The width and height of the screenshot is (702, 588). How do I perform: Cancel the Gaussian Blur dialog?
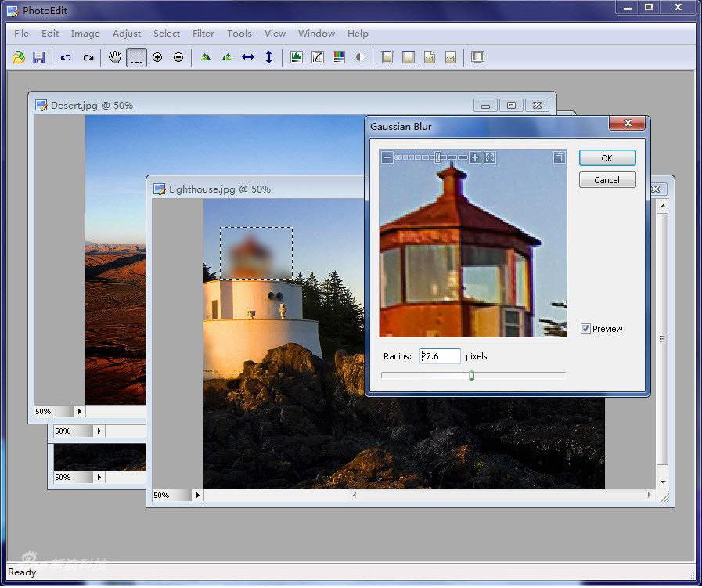pyautogui.click(x=607, y=180)
